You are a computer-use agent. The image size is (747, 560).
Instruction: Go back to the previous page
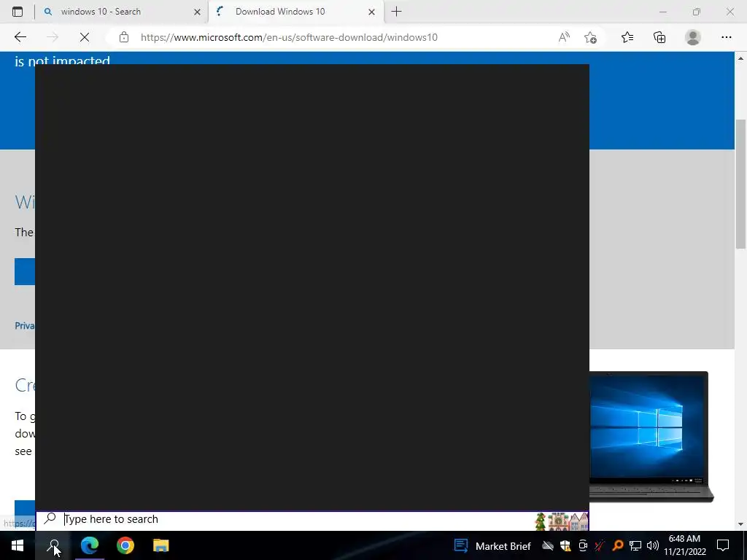pyautogui.click(x=20, y=37)
